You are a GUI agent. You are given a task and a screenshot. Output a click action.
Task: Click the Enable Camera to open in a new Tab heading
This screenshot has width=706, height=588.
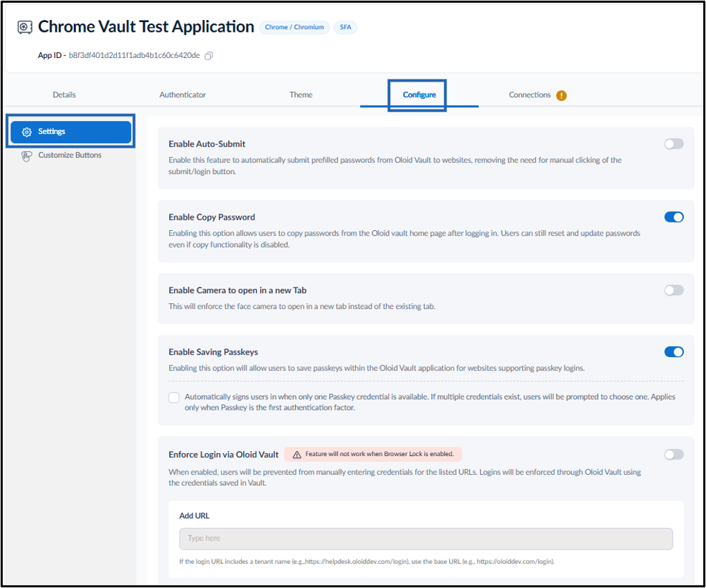[238, 290]
